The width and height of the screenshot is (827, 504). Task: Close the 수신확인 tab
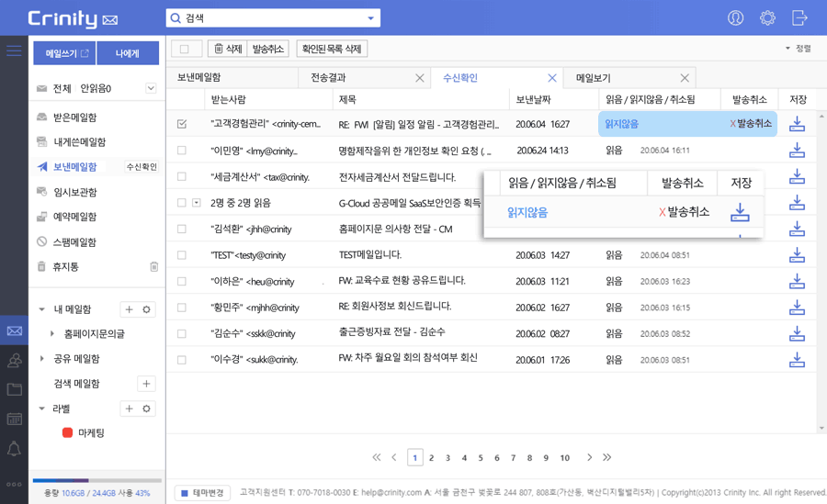pyautogui.click(x=552, y=78)
